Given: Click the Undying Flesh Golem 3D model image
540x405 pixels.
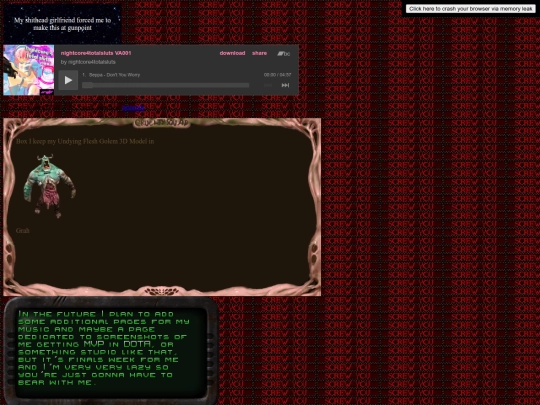Looking at the screenshot, I should (50, 186).
